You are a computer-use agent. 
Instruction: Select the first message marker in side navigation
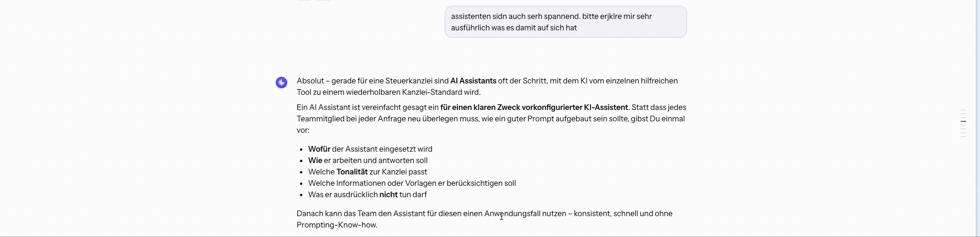coord(963,110)
